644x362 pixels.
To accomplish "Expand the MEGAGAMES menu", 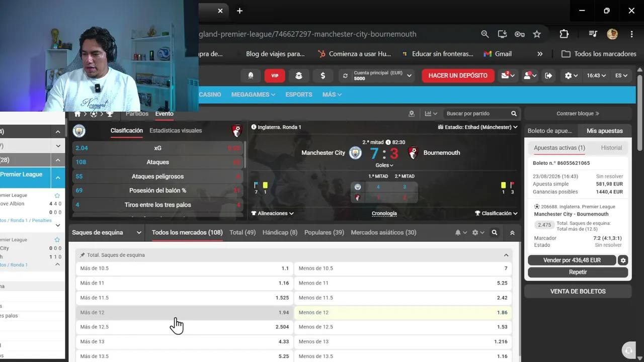I will coord(253,95).
